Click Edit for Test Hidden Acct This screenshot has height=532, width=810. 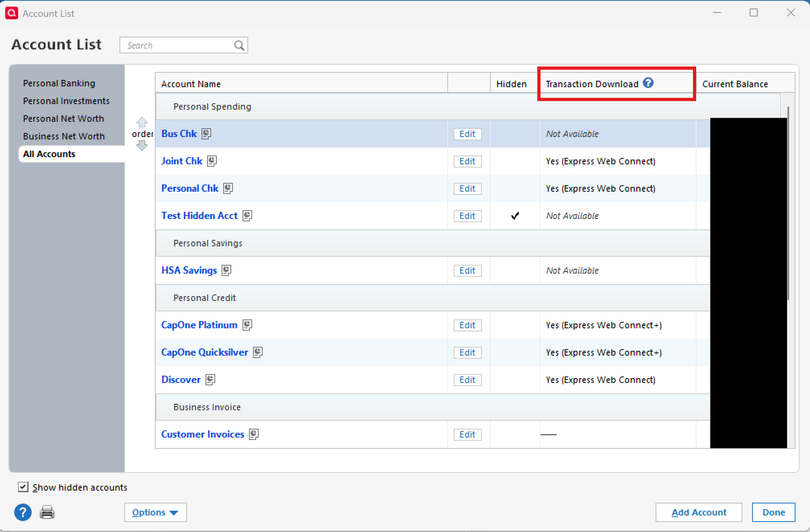(467, 216)
